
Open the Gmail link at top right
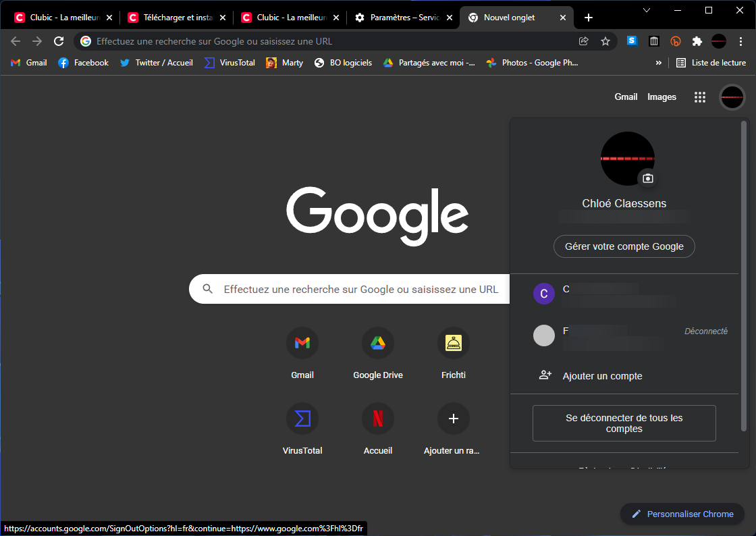pyautogui.click(x=626, y=97)
